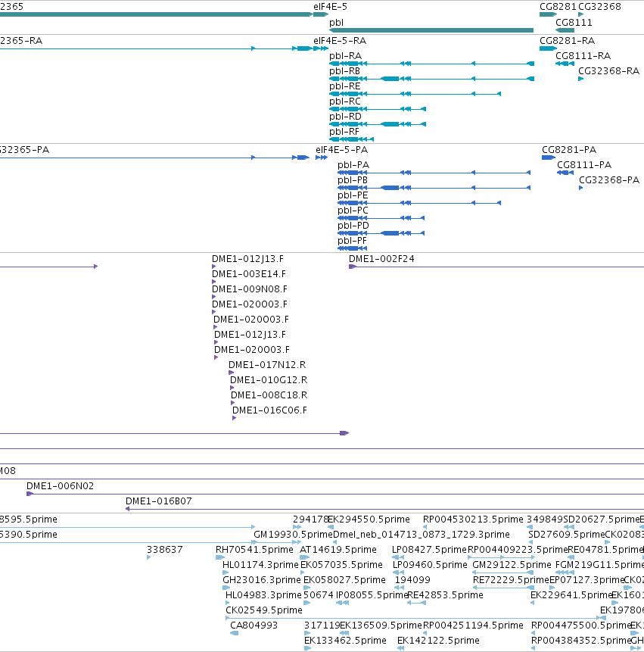Open the CG8281 gene label
644x652 pixels.
(558, 7)
